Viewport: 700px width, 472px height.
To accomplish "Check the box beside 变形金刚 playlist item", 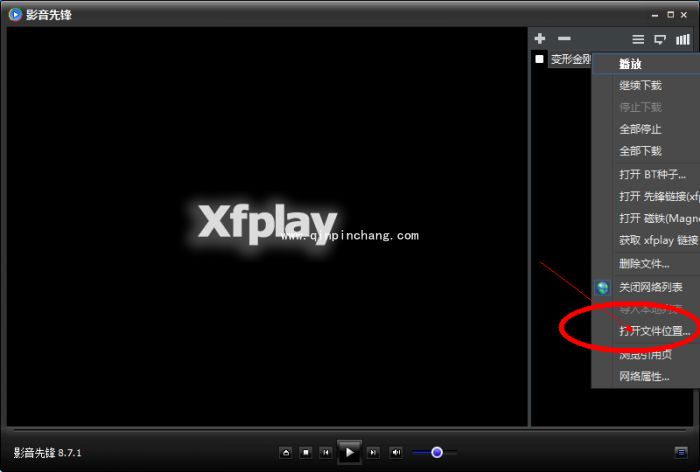I will 540,59.
